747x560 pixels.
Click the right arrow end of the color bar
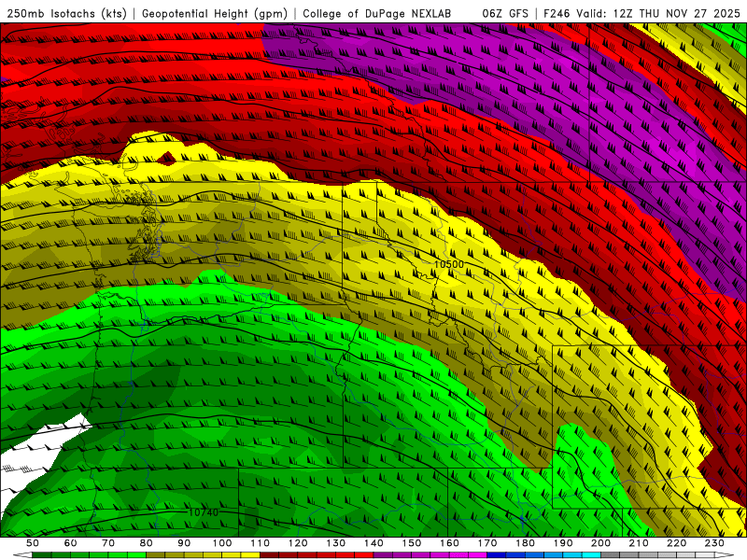click(x=725, y=555)
